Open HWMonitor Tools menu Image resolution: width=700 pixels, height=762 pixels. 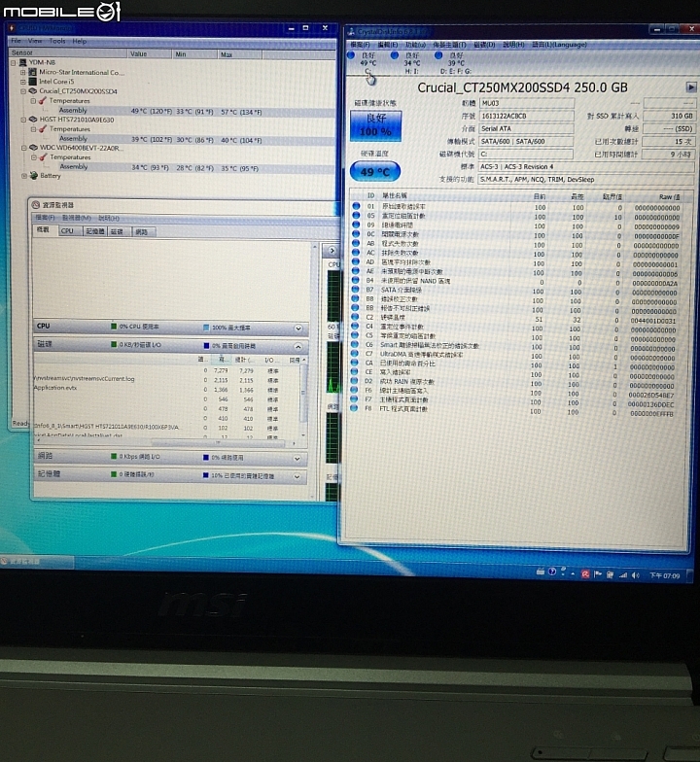[56, 41]
